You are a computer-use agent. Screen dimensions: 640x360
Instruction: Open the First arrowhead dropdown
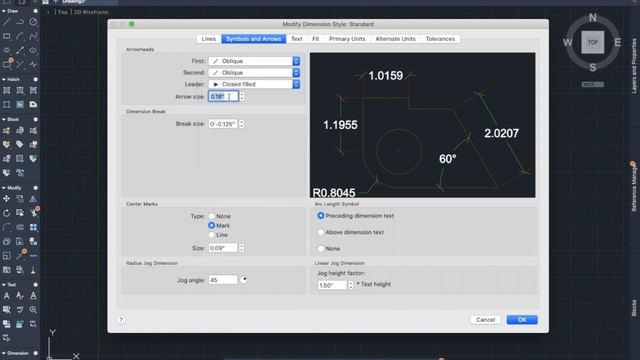pos(254,61)
